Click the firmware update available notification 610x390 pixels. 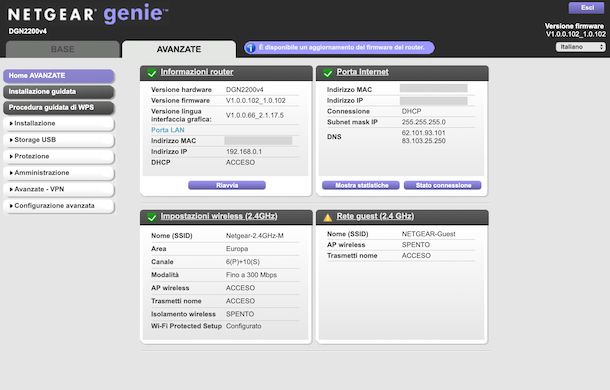[x=340, y=47]
